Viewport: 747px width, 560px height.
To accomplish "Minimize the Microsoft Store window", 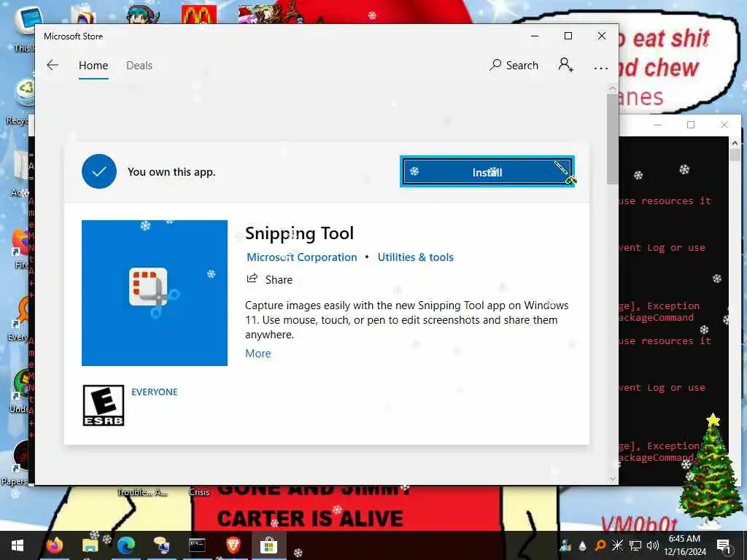I will point(535,36).
